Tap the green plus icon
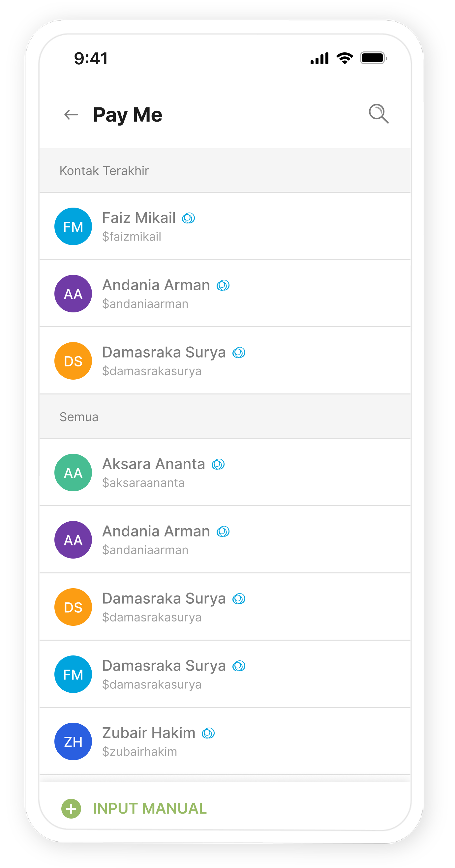Viewport: 455px width, 868px height. tap(71, 808)
